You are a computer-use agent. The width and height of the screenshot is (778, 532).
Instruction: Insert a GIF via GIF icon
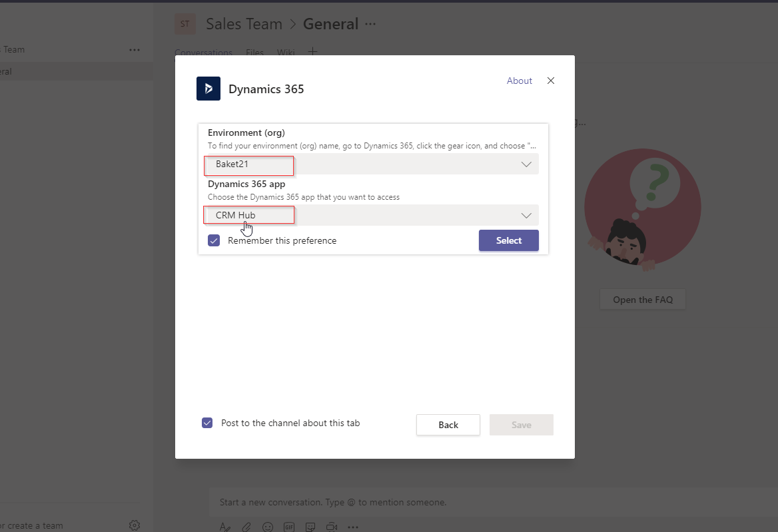pyautogui.click(x=289, y=527)
